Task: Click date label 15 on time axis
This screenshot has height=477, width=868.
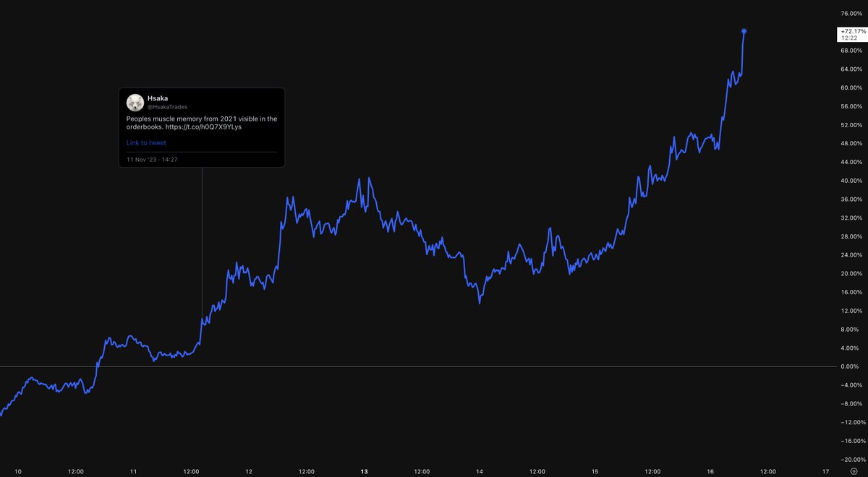Action: [595, 472]
